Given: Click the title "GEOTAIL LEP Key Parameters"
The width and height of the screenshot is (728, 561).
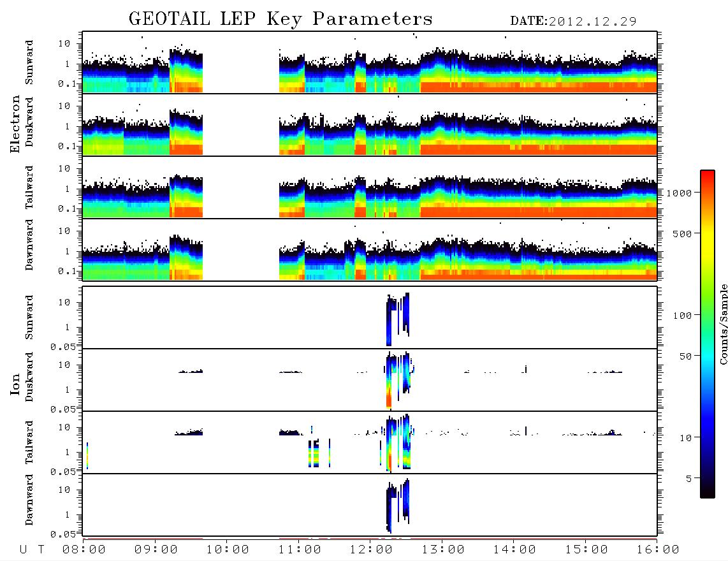Looking at the screenshot, I should (280, 18).
